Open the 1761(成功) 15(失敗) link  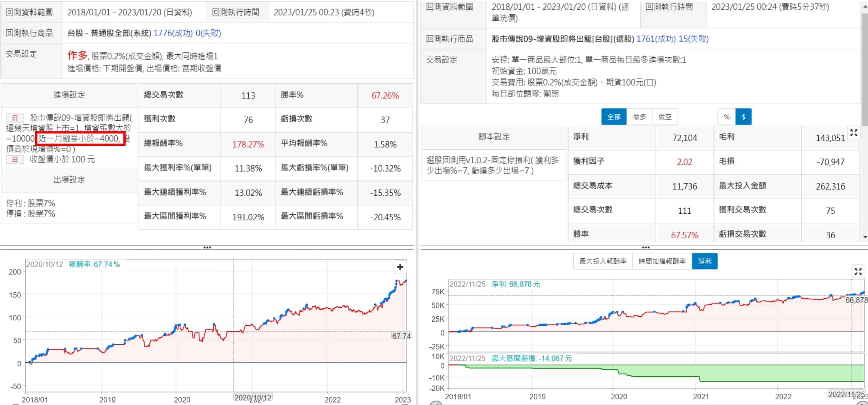(x=673, y=39)
